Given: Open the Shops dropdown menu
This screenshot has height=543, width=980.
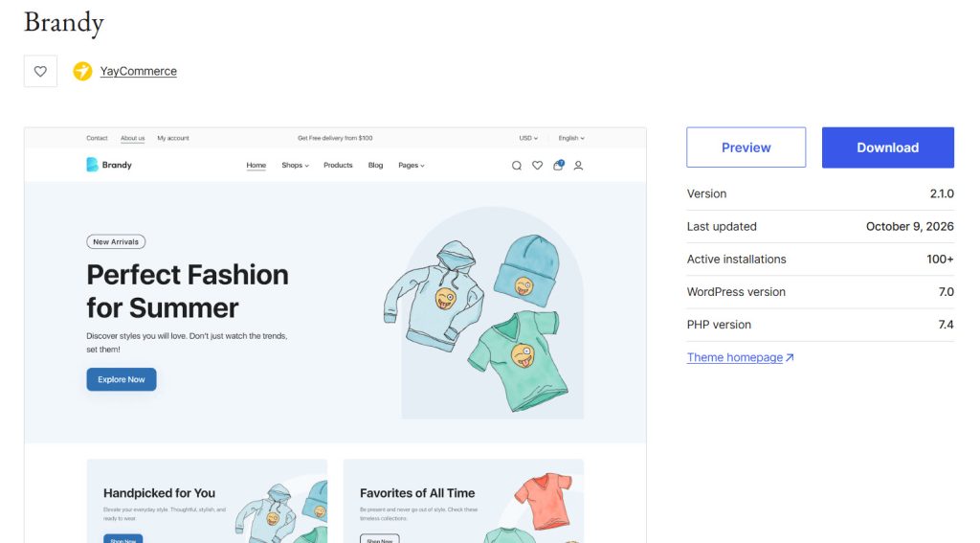Looking at the screenshot, I should 295,165.
